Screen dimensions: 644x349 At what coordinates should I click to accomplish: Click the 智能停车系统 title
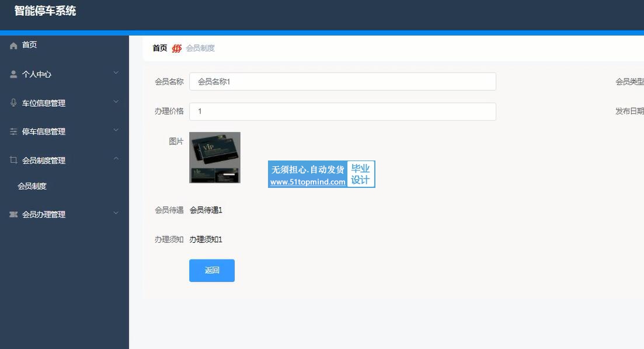tap(45, 11)
